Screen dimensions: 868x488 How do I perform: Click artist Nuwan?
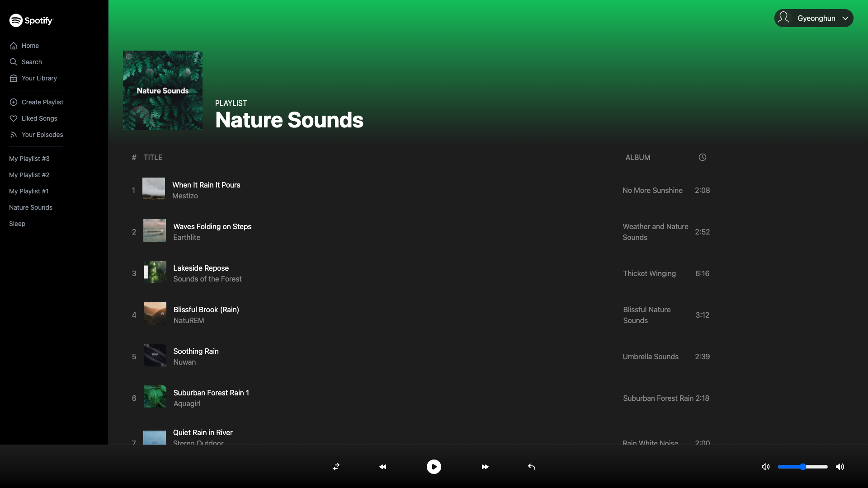pos(185,362)
